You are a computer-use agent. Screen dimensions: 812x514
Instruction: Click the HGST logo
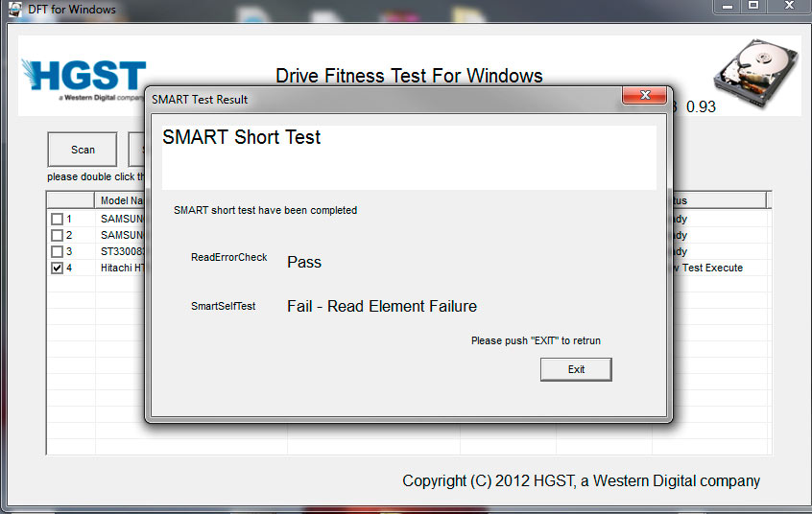(84, 80)
